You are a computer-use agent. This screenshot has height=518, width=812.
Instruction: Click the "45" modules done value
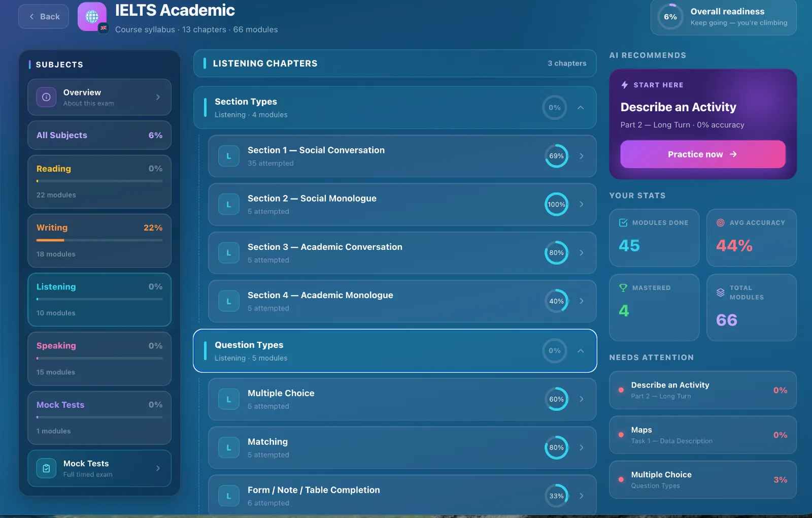(629, 246)
